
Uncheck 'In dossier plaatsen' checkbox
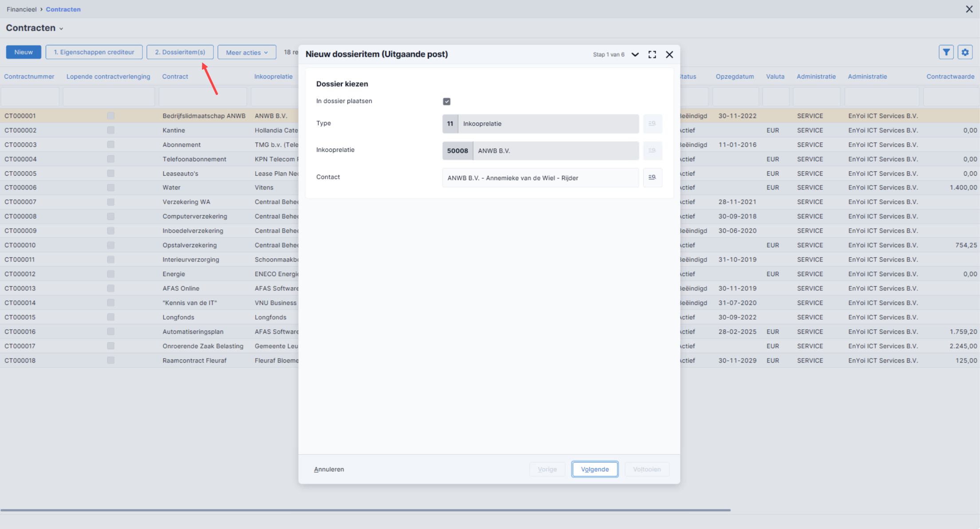click(447, 102)
